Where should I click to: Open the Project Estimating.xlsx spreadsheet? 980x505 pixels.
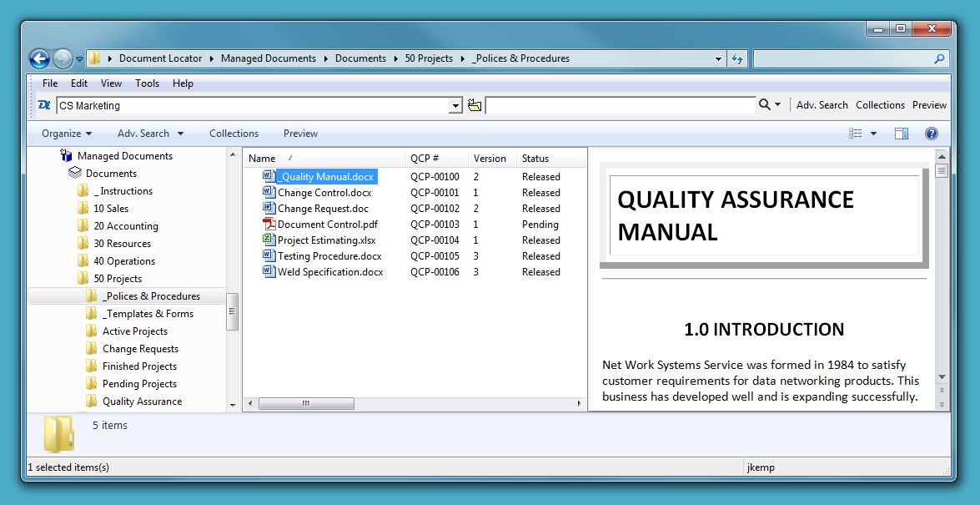327,240
